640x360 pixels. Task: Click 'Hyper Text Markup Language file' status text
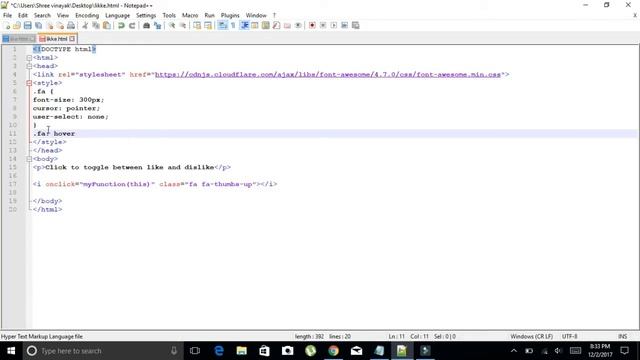pos(42,336)
